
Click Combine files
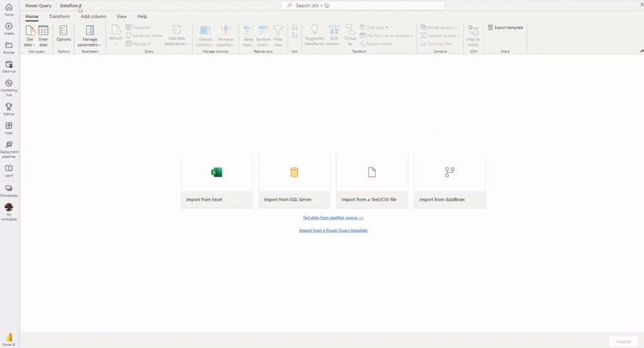[436, 44]
